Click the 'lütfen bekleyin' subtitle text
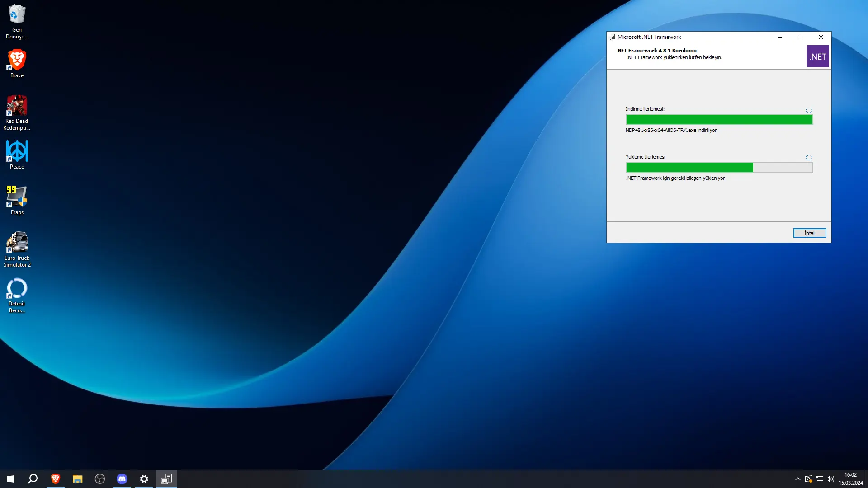868x488 pixels. [705, 57]
